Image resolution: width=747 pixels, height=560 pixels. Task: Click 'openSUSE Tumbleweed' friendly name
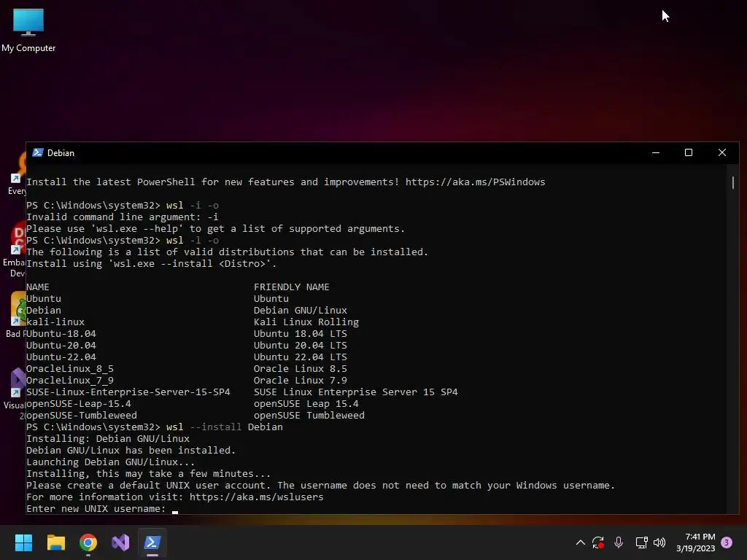[309, 415]
